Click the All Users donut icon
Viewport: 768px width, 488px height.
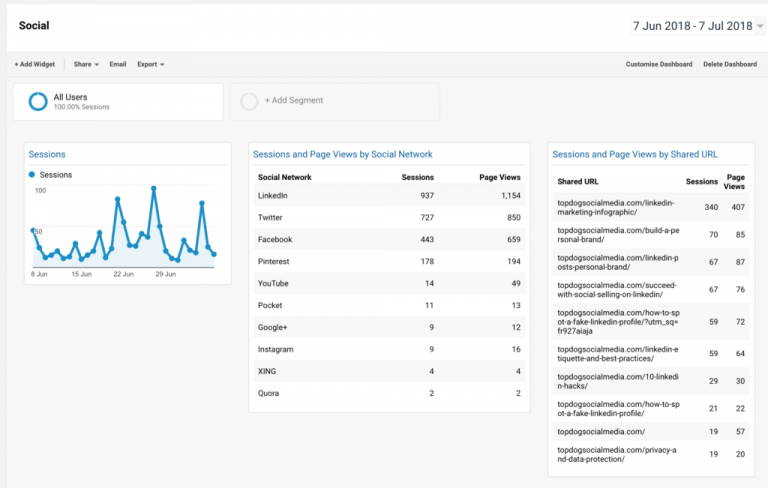(38, 101)
